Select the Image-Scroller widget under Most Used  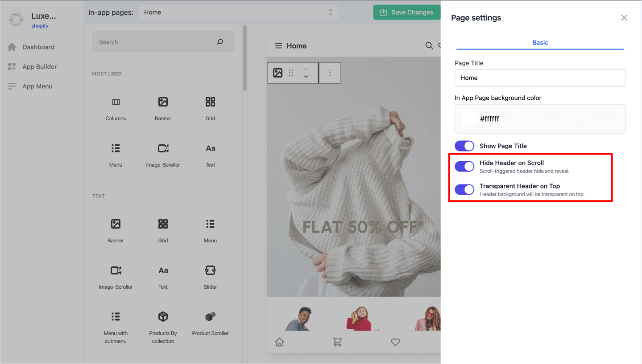[163, 148]
